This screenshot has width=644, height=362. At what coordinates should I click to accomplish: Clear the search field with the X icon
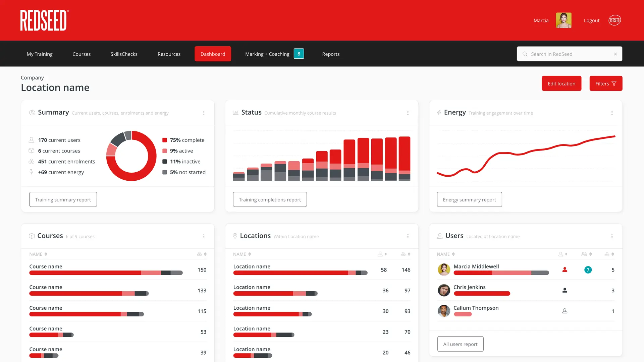point(615,54)
